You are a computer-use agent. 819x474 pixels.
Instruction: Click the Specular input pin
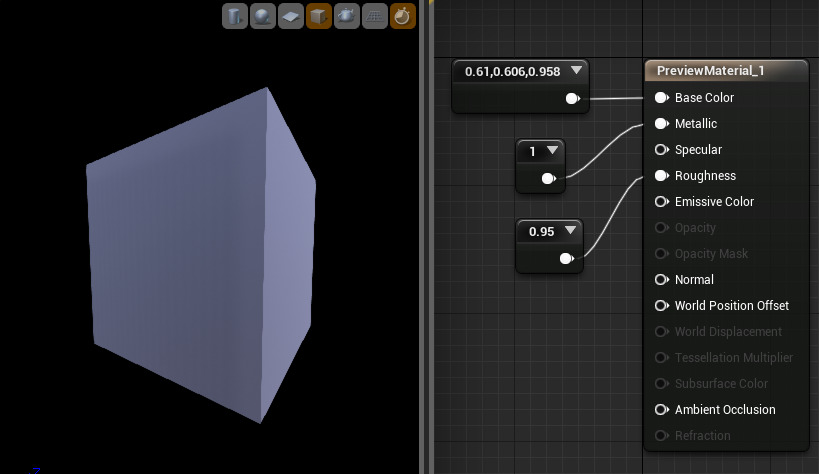click(661, 150)
